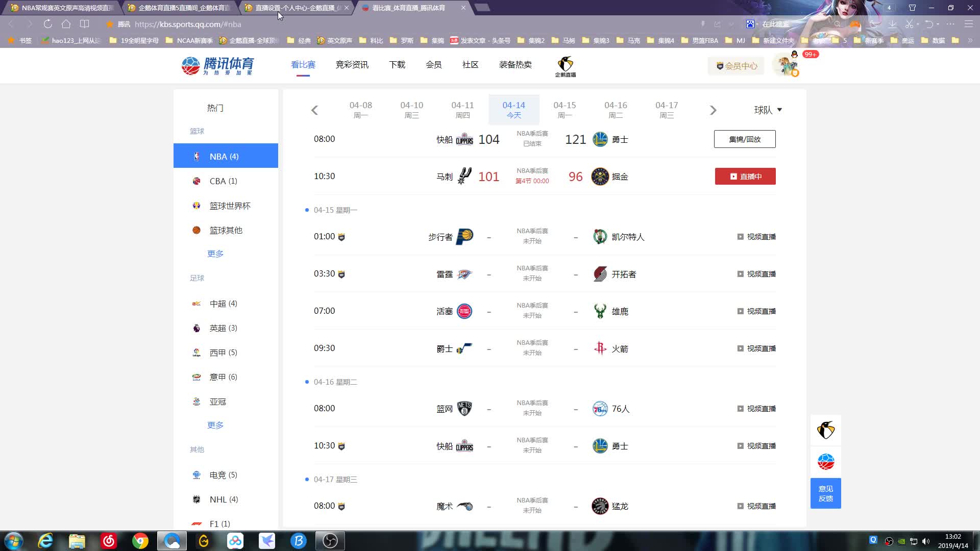980x551 pixels.
Task: Open 视频直播 for Pacers vs Celtics
Action: click(756, 237)
